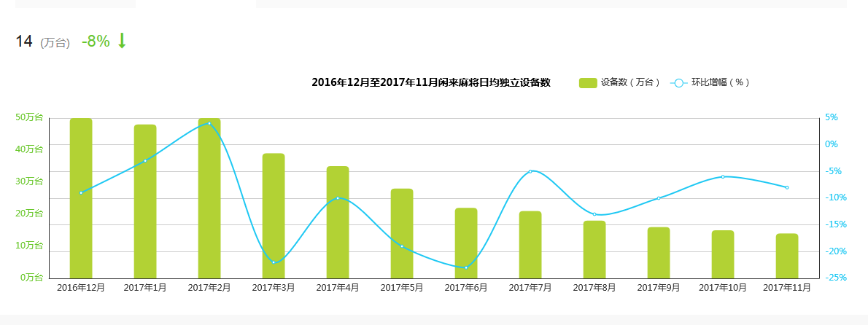Screen dimensions: 868x325
Task: Click the blue line point above 2017年7月
Action: coord(530,171)
